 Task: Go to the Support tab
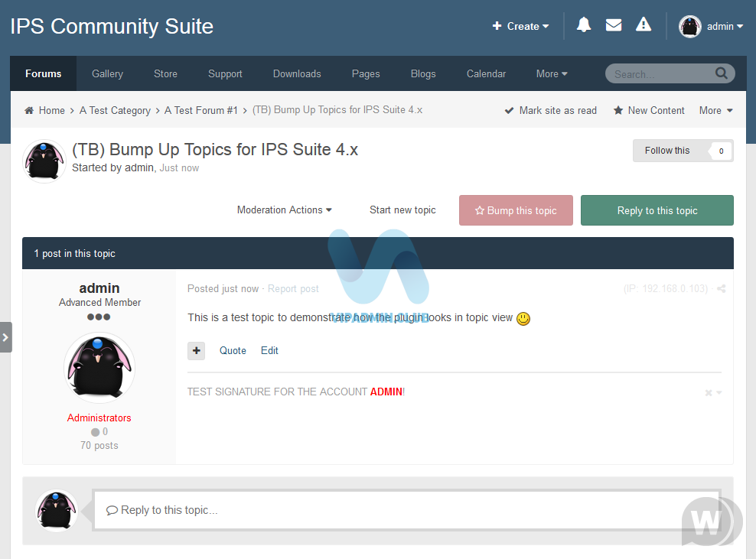tap(225, 73)
